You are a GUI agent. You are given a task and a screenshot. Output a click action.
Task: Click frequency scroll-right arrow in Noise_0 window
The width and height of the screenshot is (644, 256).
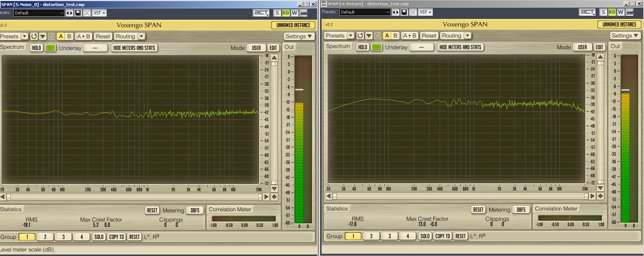pos(266,197)
